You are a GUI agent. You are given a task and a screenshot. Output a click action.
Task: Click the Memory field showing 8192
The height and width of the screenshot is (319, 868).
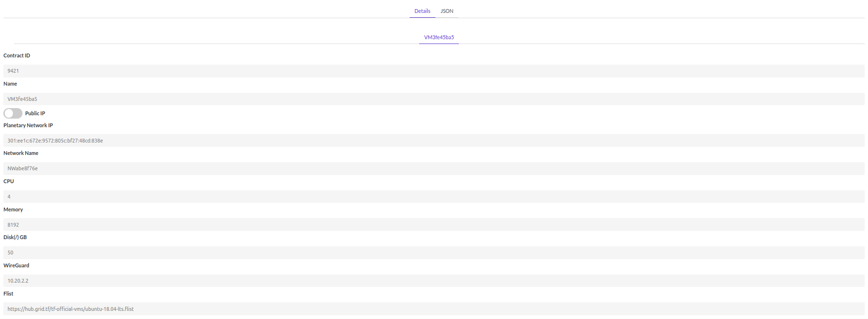pyautogui.click(x=434, y=225)
